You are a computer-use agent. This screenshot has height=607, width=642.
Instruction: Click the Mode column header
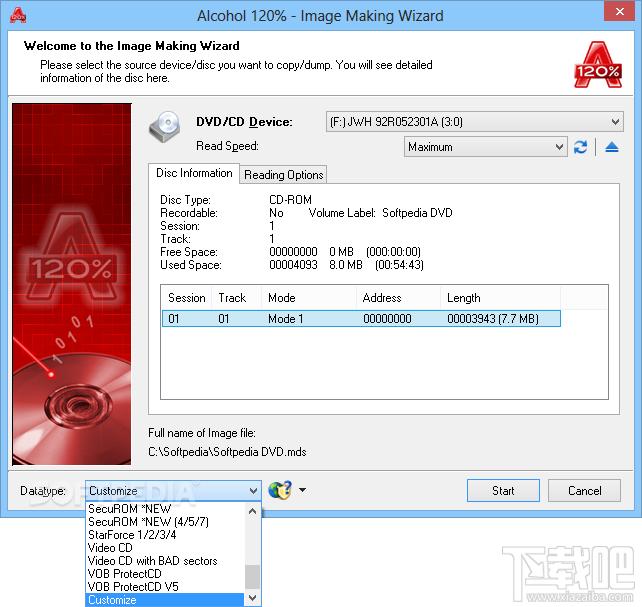[x=309, y=298]
